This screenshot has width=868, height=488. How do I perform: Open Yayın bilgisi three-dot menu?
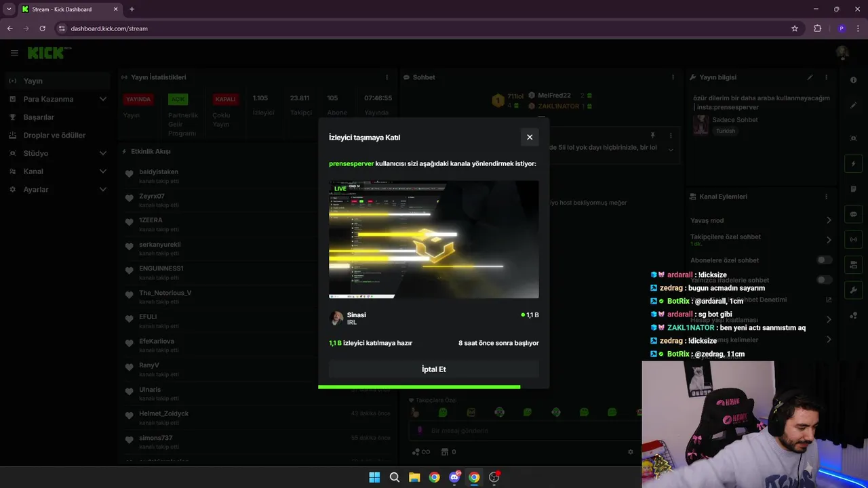pyautogui.click(x=826, y=77)
